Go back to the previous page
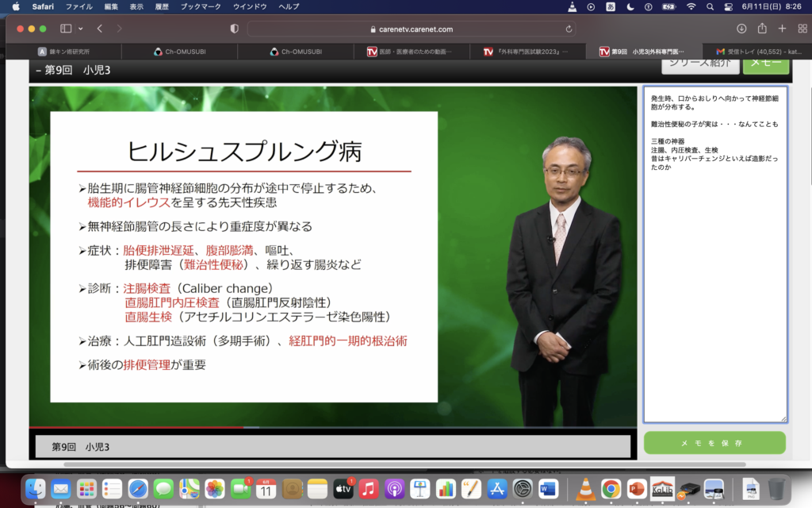This screenshot has height=508, width=812. pyautogui.click(x=100, y=29)
